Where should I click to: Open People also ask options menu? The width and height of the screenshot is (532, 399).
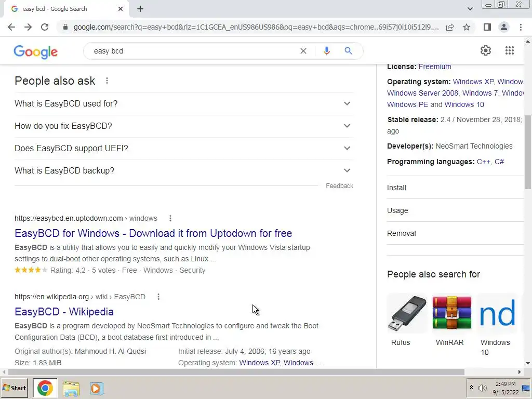click(x=107, y=81)
